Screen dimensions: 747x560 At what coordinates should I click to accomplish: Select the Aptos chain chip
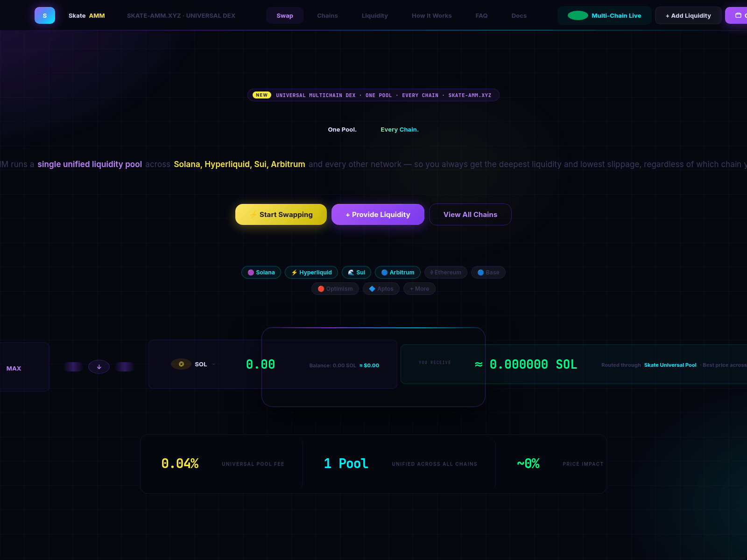point(381,289)
